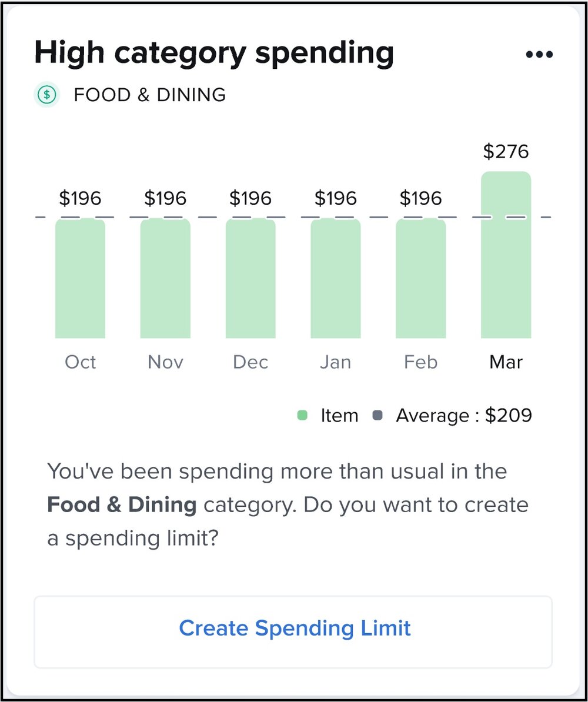Click the bold Food & Dining text

(122, 505)
